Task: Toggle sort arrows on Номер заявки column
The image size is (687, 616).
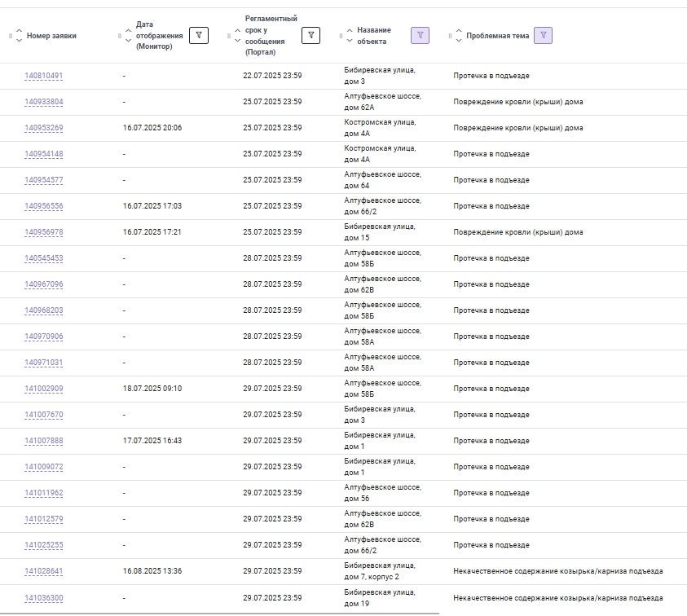Action: tap(19, 36)
